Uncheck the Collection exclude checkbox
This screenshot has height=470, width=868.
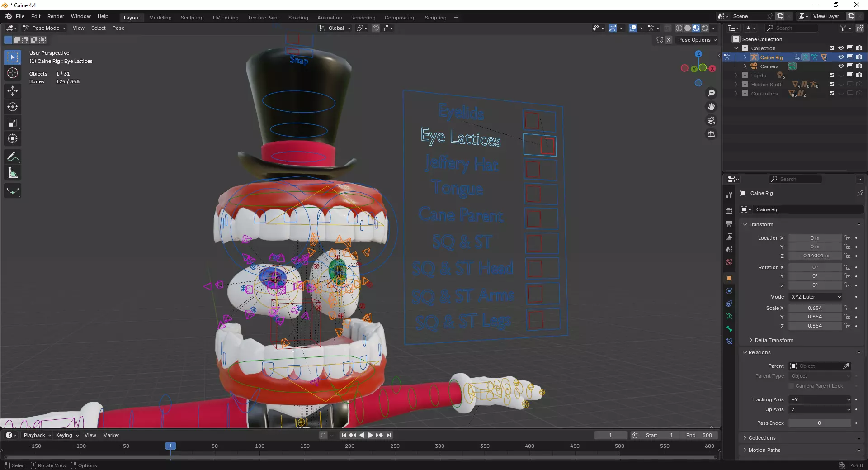click(832, 48)
